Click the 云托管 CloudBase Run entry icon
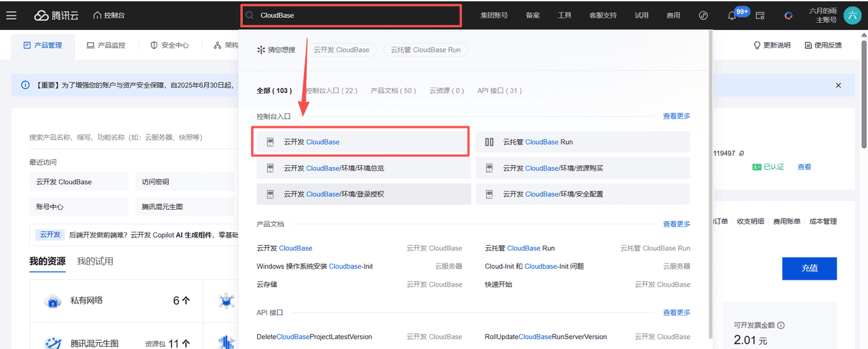 coord(489,142)
